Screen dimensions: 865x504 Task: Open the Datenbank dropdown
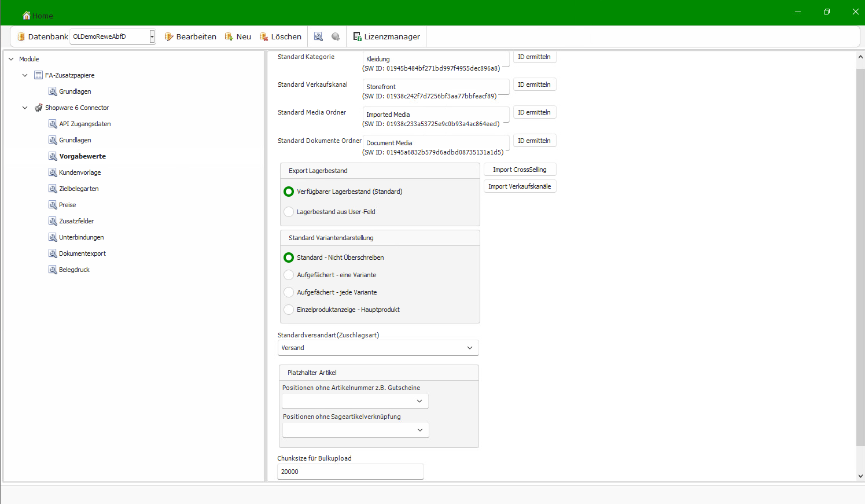pyautogui.click(x=152, y=36)
